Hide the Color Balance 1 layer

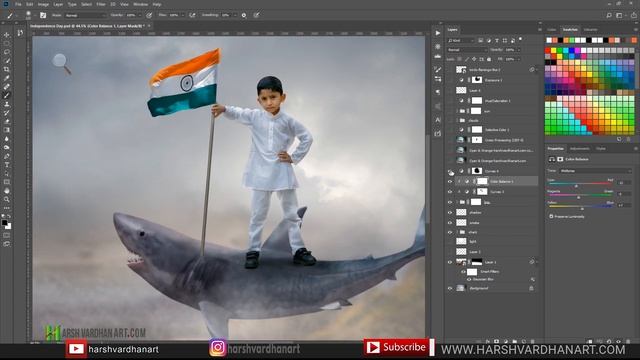[450, 181]
